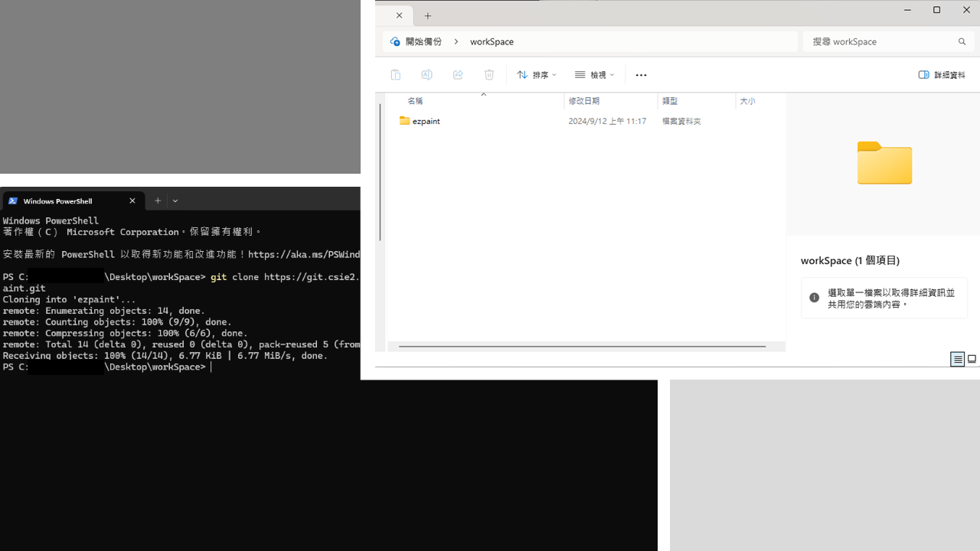This screenshot has width=980, height=551.
Task: Click the PowerShell icon on terminal tab
Action: (x=13, y=201)
